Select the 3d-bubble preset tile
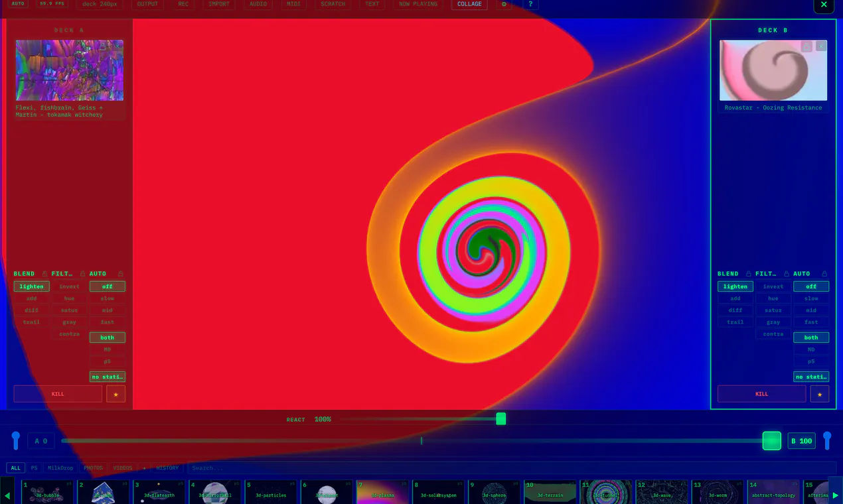This screenshot has width=843, height=504. (47, 492)
